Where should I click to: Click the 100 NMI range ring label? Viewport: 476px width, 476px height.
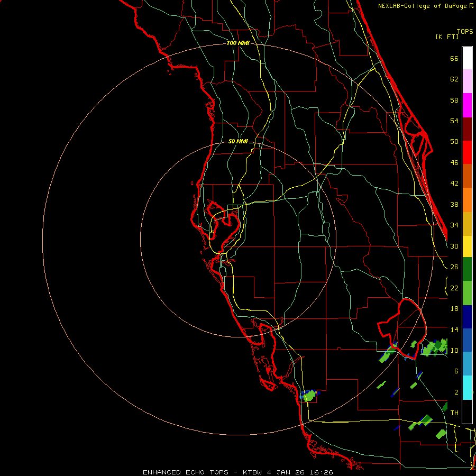(x=238, y=43)
